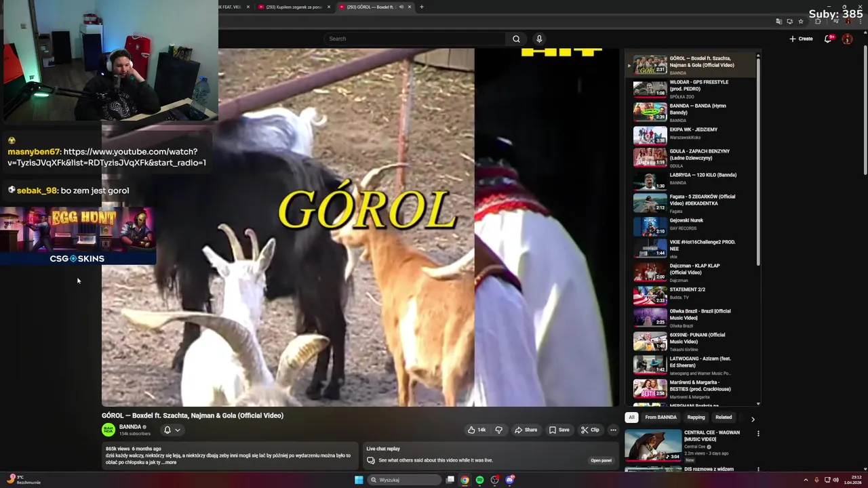Viewport: 868px width, 488px height.
Task: Click the Share button
Action: click(526, 430)
